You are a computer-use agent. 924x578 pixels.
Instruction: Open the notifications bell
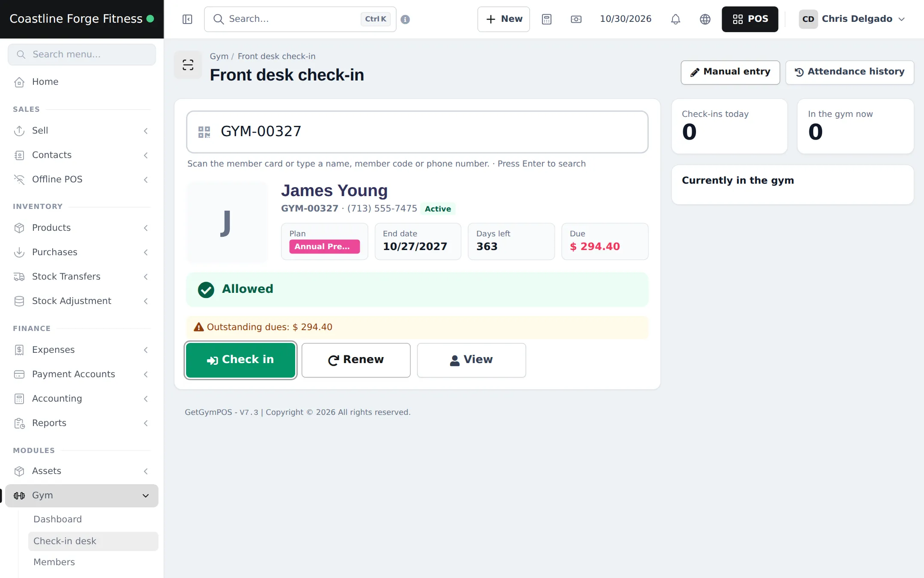point(675,19)
